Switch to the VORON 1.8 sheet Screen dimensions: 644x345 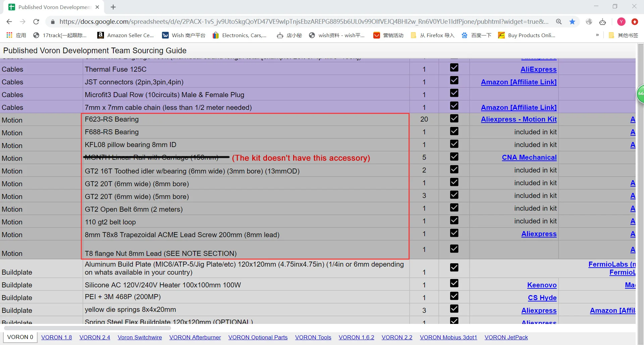coord(56,337)
